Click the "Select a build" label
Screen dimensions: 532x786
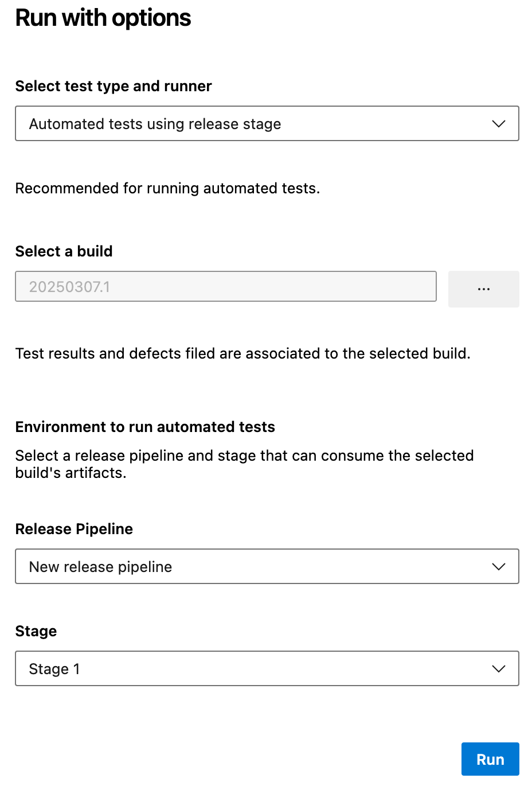click(x=64, y=251)
